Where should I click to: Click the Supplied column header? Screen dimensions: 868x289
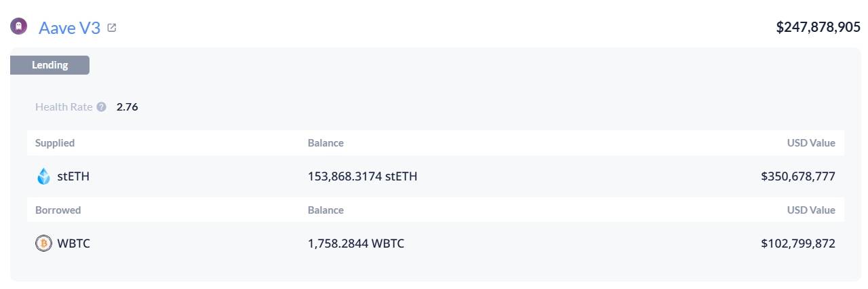click(x=55, y=143)
